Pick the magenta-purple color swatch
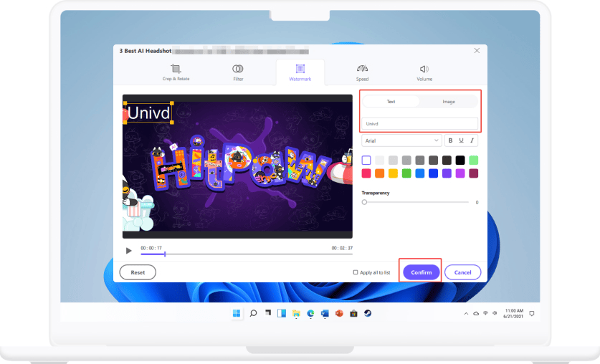 click(x=460, y=173)
